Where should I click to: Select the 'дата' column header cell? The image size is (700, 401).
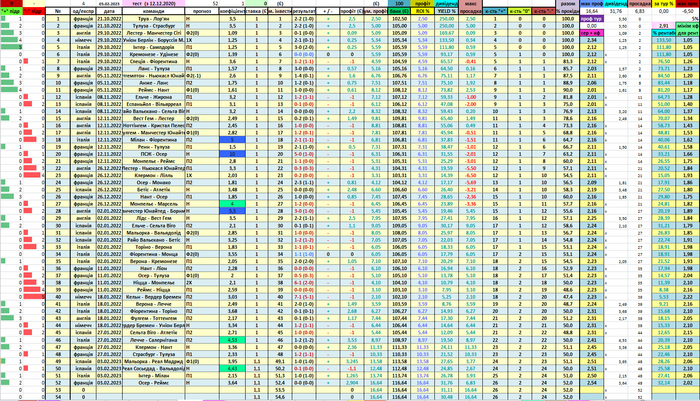[x=108, y=11]
